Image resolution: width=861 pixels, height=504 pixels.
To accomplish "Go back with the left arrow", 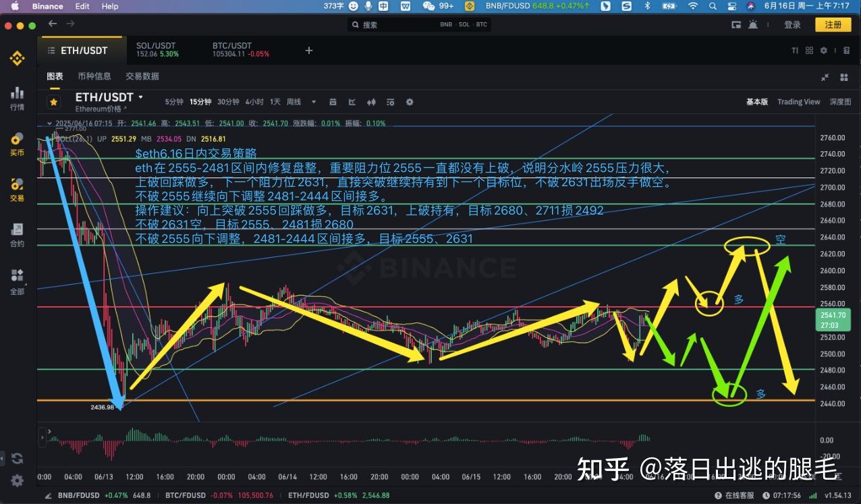I will (x=53, y=24).
